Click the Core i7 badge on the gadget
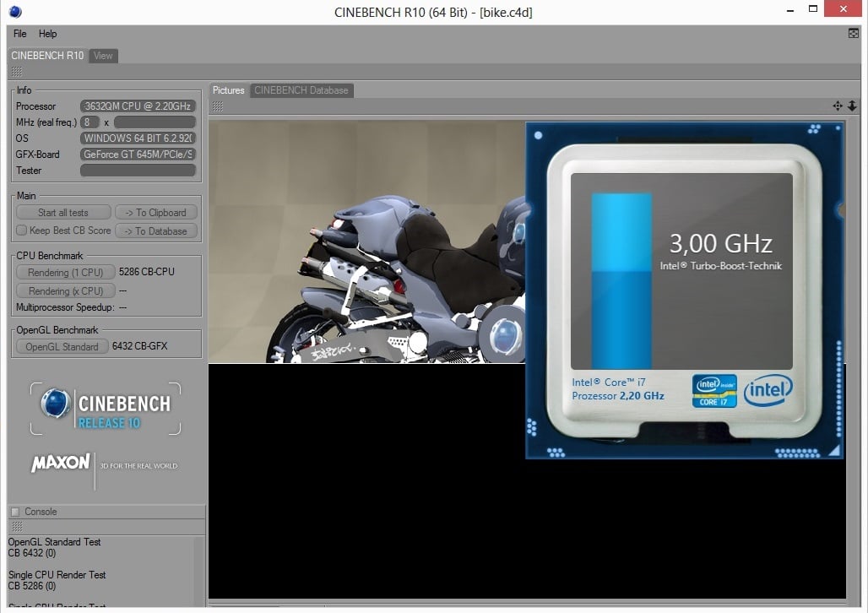Image resolution: width=868 pixels, height=613 pixels. point(714,391)
